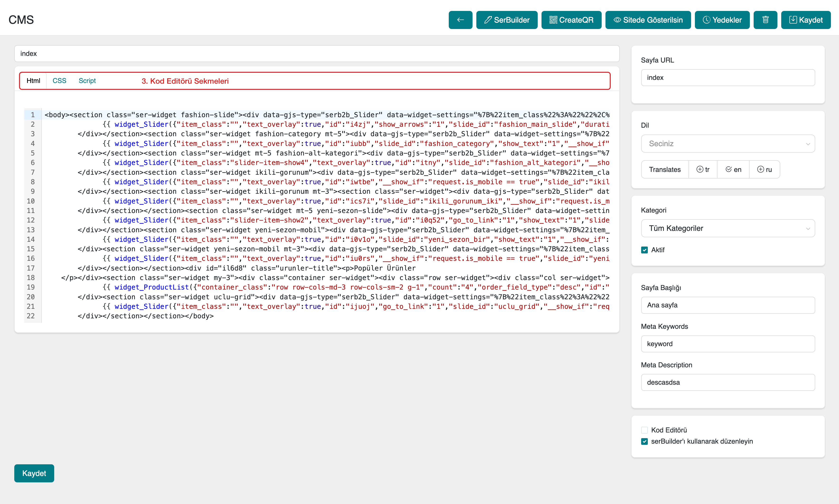Switch to the CSS tab
Viewport: 839px width, 504px height.
tap(59, 81)
